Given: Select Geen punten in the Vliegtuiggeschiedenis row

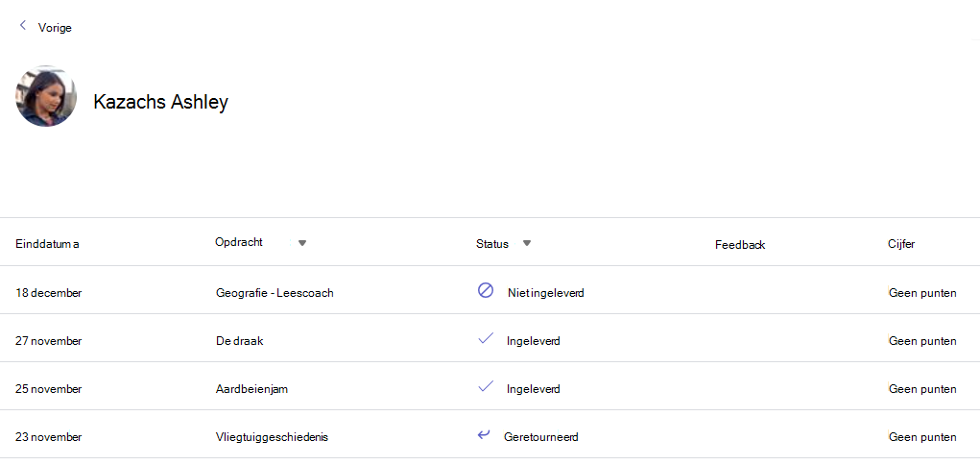Looking at the screenshot, I should click(x=922, y=437).
